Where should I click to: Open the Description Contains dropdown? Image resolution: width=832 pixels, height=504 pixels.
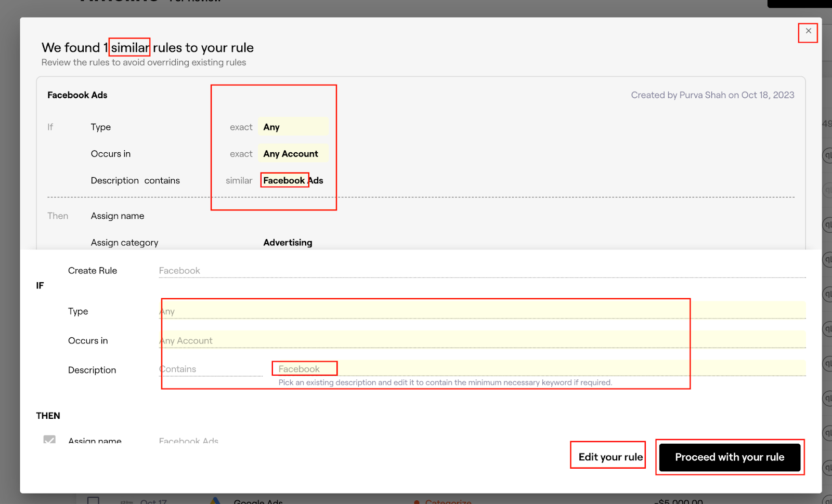pos(211,369)
